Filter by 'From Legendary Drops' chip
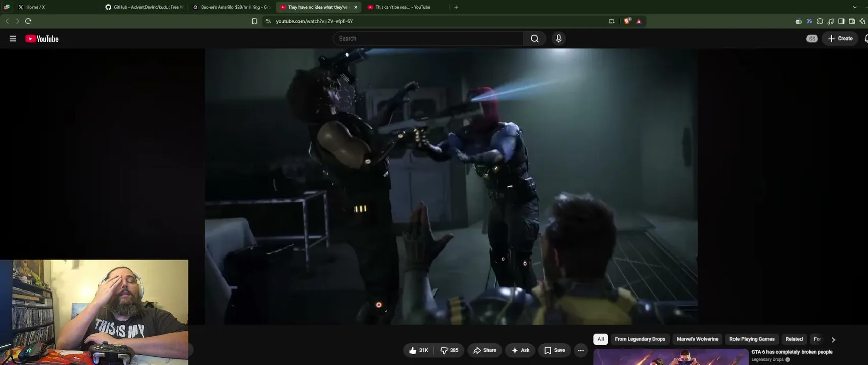 [x=640, y=339]
